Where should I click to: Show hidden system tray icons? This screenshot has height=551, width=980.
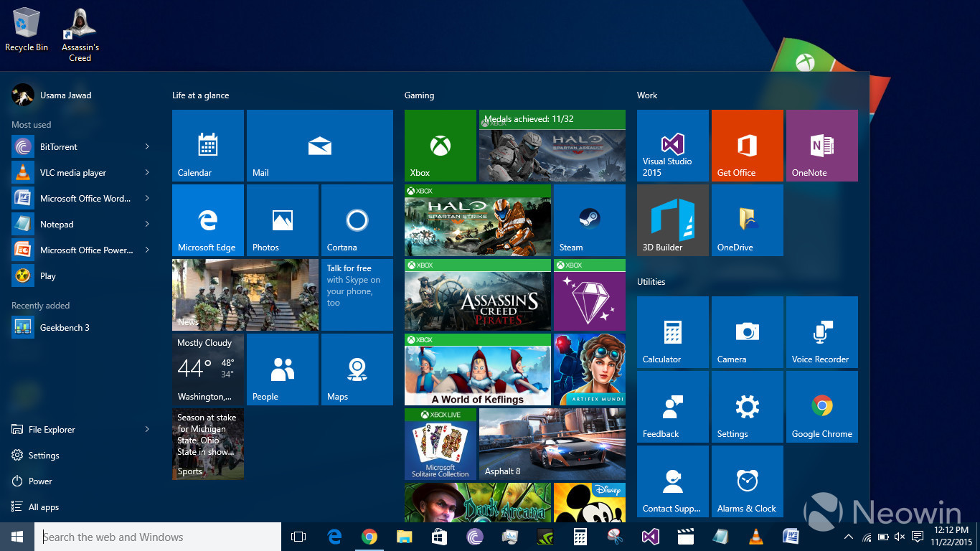tap(849, 537)
